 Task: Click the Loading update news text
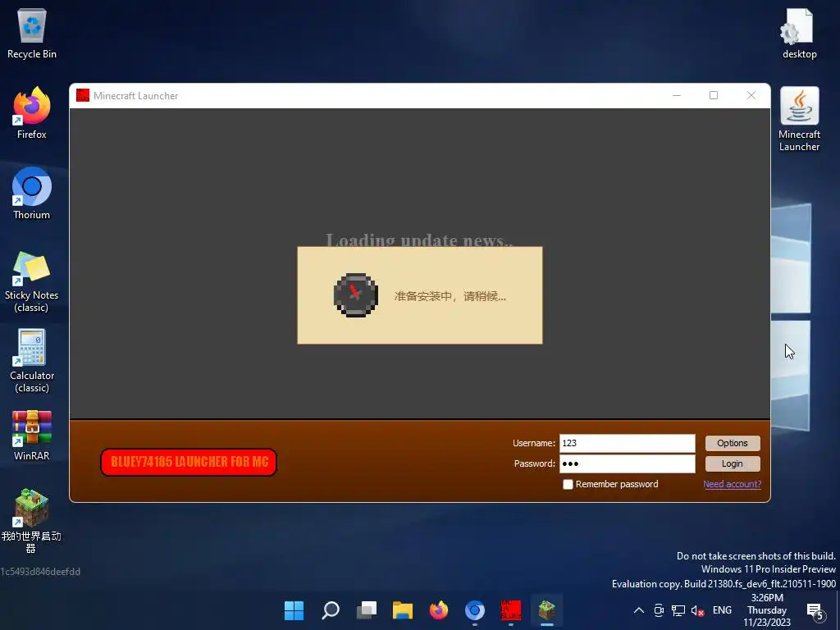[419, 240]
